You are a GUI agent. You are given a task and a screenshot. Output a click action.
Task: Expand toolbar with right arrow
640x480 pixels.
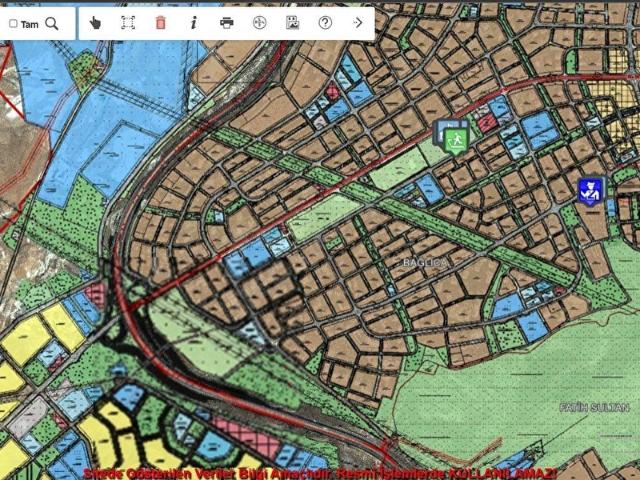coord(358,23)
